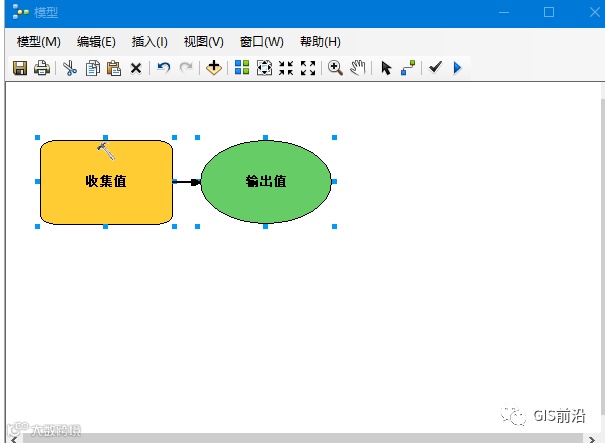Save the model with the floppy disk icon

[x=20, y=68]
